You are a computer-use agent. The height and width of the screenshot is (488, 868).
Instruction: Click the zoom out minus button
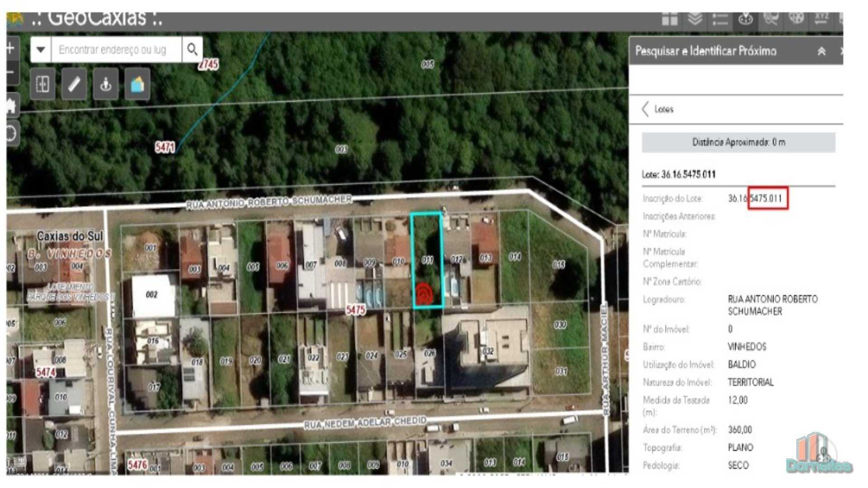click(11, 72)
